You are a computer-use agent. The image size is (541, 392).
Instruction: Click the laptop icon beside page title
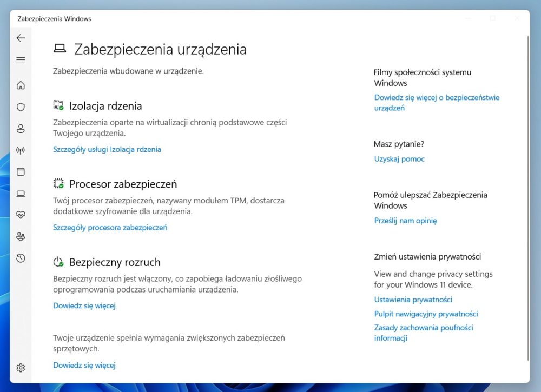tap(60, 49)
